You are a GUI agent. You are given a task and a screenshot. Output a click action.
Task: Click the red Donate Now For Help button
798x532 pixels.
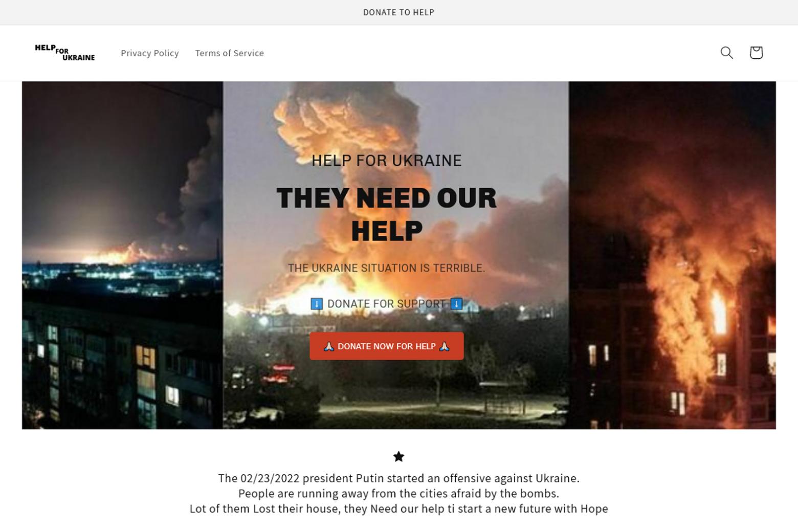pos(387,346)
